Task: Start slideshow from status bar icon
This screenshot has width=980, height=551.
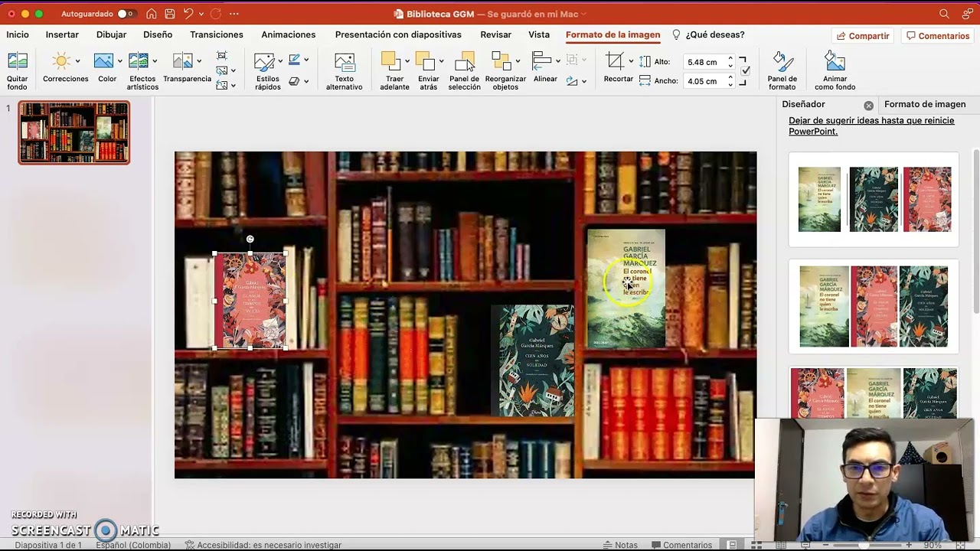Action: tap(805, 545)
